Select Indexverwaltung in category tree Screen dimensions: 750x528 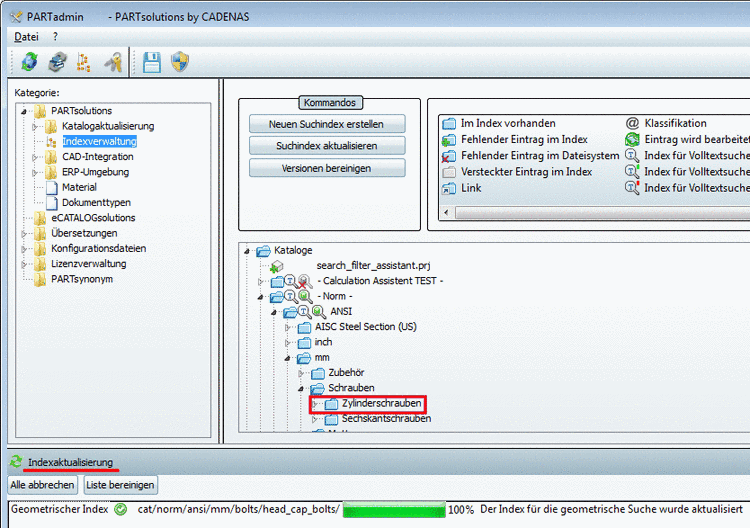99,142
